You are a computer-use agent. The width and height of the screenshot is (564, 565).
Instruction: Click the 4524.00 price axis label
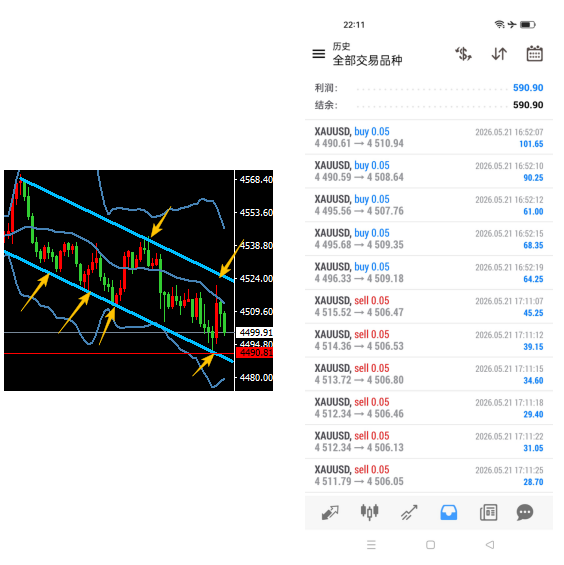click(256, 279)
